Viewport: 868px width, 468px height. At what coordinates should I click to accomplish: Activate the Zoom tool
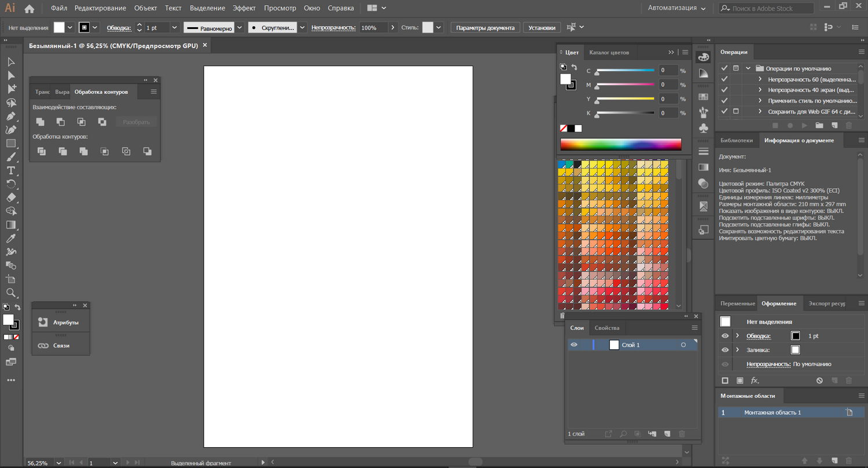(11, 293)
